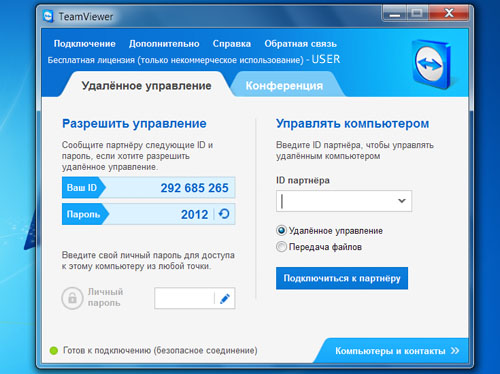Image resolution: width=500 pixels, height=374 pixels.
Task: Click the pencil icon to edit personal password
Action: pyautogui.click(x=225, y=298)
